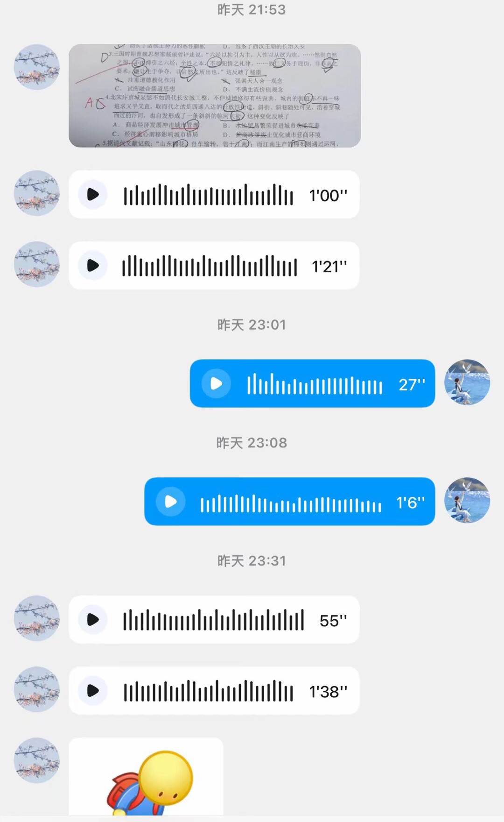Image resolution: width=504 pixels, height=822 pixels.
Task: Tap the waveform of the 1'00'' message
Action: (208, 195)
